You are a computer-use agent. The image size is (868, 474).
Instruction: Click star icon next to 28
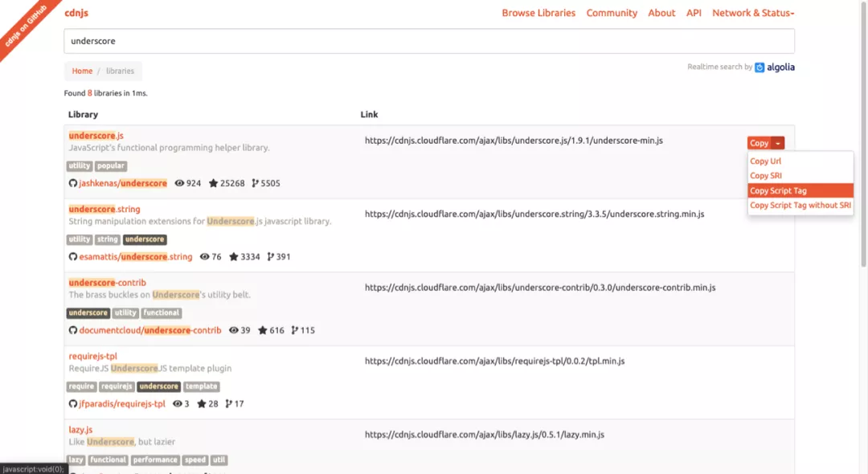click(x=202, y=404)
